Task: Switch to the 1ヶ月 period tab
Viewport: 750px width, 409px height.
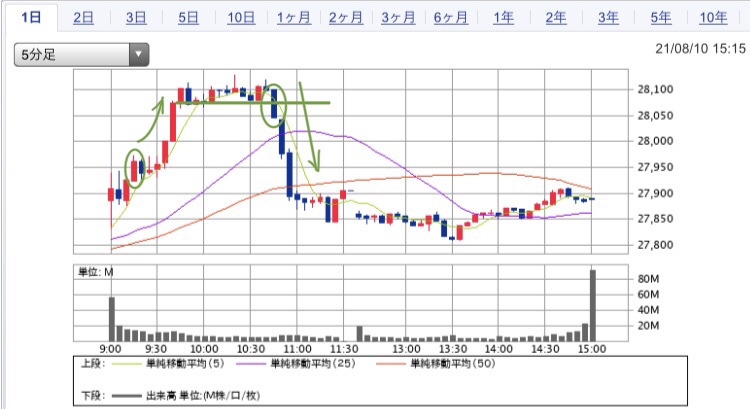Action: [x=294, y=18]
